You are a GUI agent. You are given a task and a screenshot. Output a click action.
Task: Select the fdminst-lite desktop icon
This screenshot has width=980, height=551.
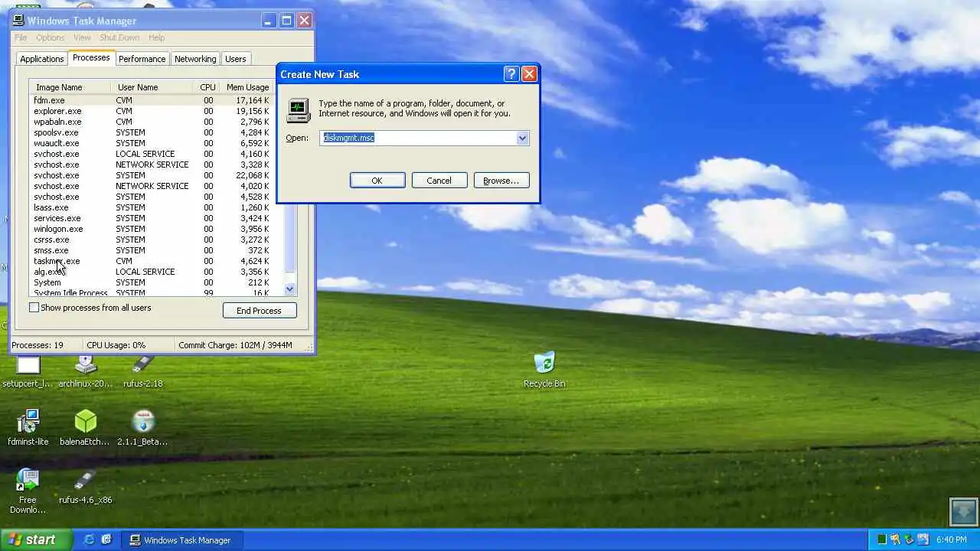[x=28, y=428]
